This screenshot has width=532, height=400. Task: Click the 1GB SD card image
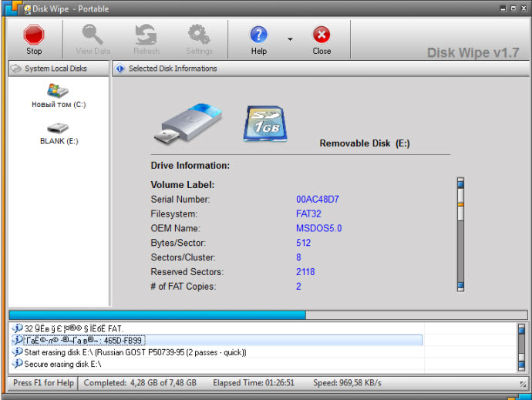click(x=265, y=123)
